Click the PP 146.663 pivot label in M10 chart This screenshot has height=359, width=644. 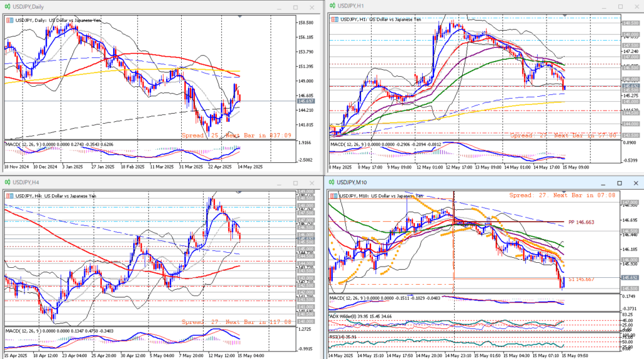(581, 222)
